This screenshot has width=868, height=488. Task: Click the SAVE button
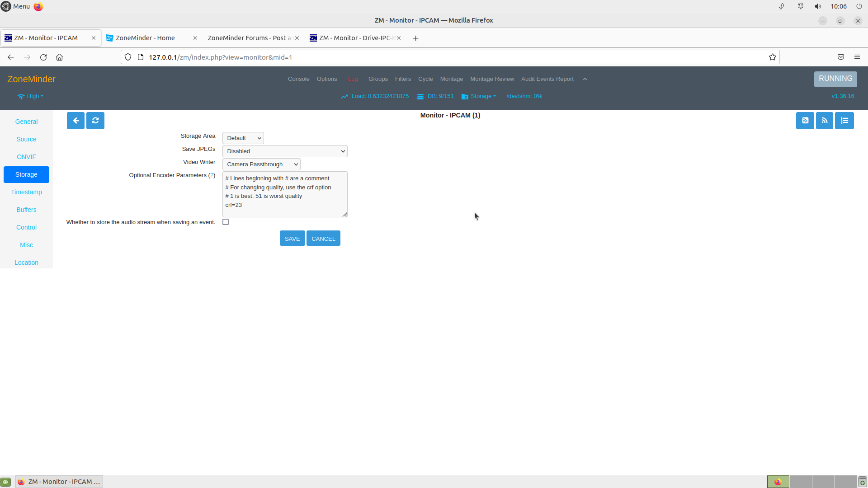(x=292, y=239)
